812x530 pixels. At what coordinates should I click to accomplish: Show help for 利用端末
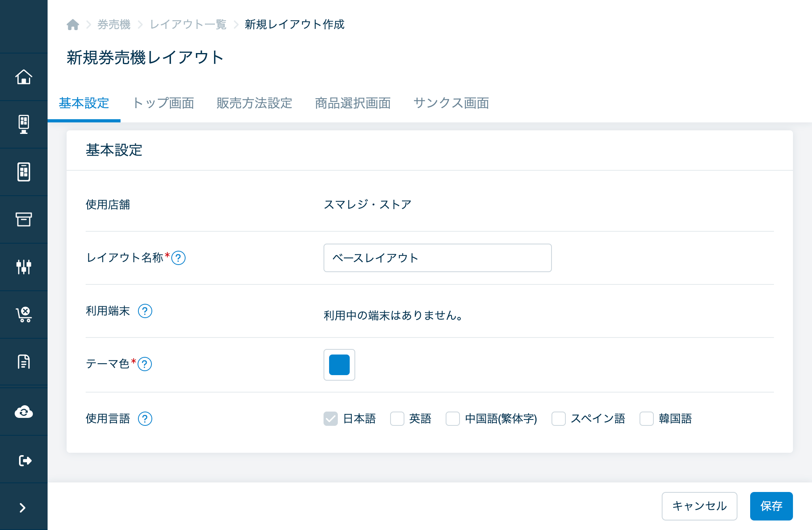pos(145,311)
